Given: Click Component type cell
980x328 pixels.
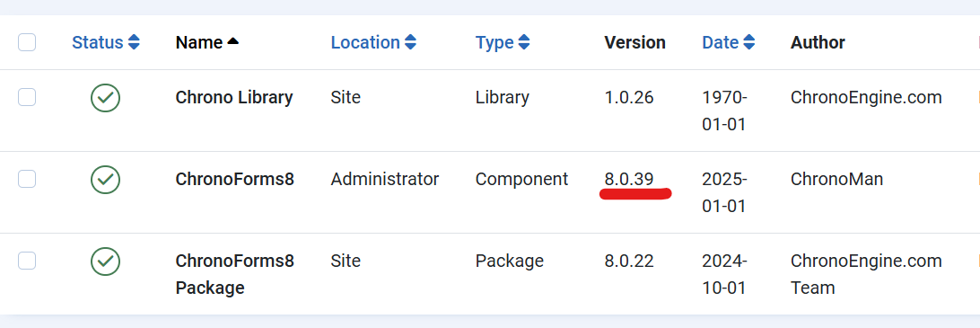Looking at the screenshot, I should tap(521, 180).
